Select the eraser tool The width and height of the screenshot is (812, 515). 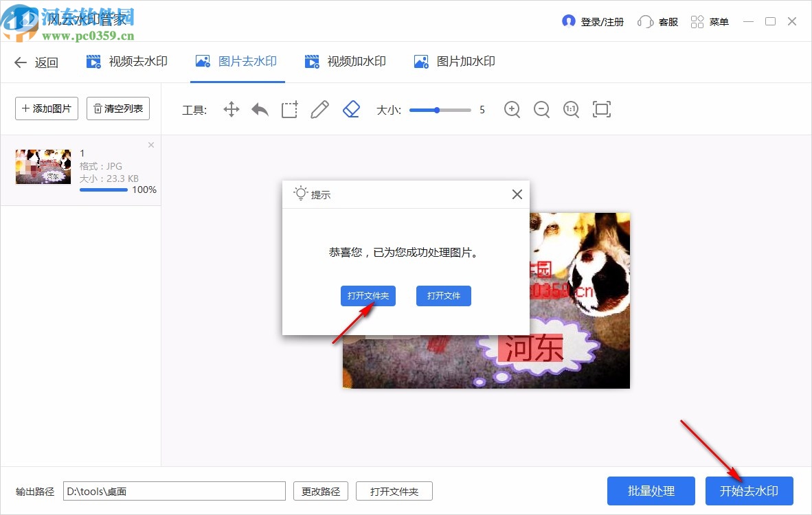[x=351, y=109]
